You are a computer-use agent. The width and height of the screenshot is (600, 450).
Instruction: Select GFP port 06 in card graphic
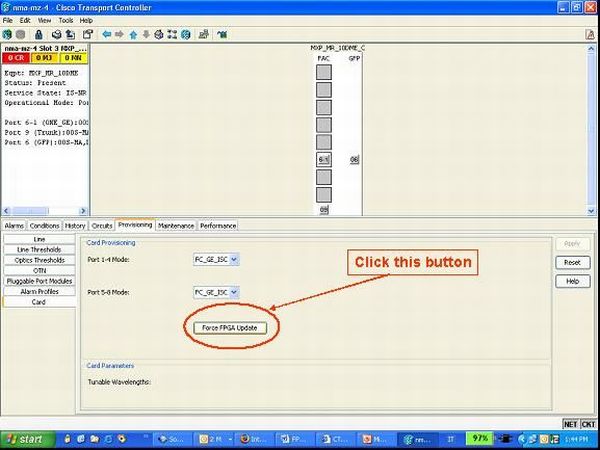(354, 160)
